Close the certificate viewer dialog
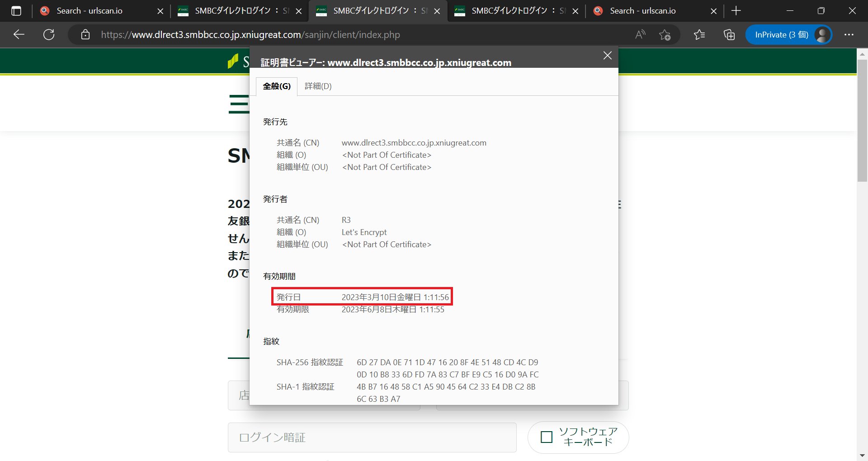This screenshot has height=461, width=868. [x=608, y=56]
